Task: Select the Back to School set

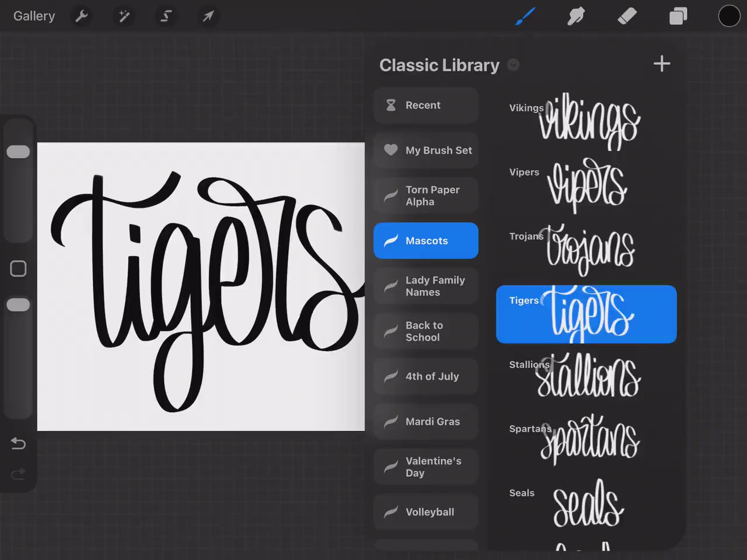Action: [426, 331]
